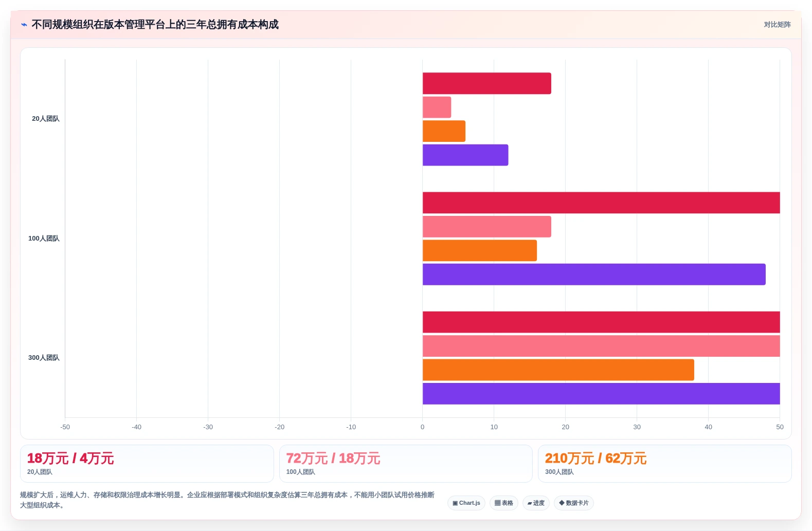Click the pink bar for 300人团队
Viewport: 812px width, 531px height.
601,346
